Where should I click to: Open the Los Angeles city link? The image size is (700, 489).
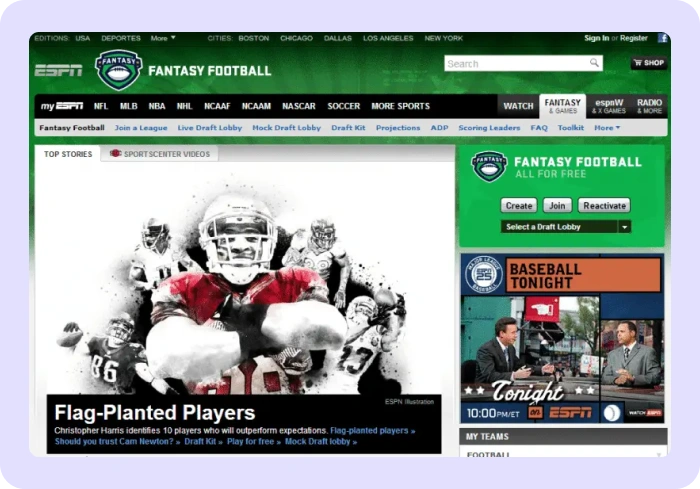[388, 38]
